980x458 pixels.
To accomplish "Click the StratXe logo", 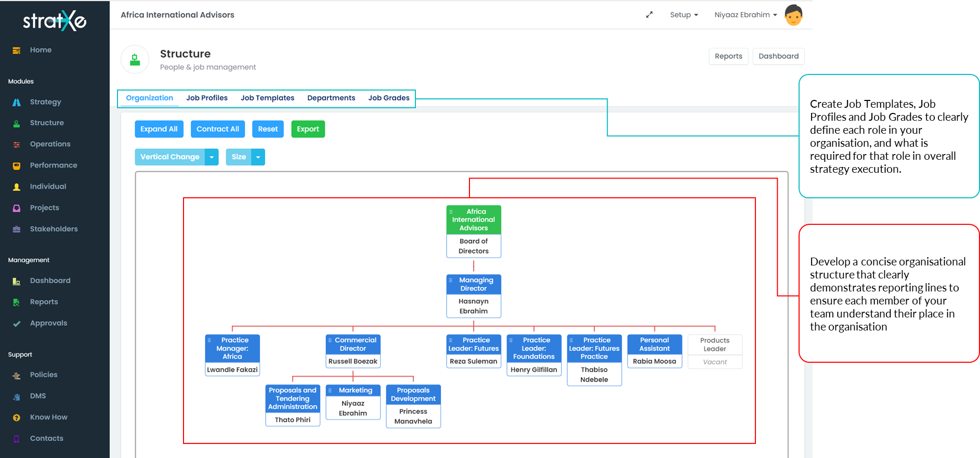I will pyautogui.click(x=55, y=20).
